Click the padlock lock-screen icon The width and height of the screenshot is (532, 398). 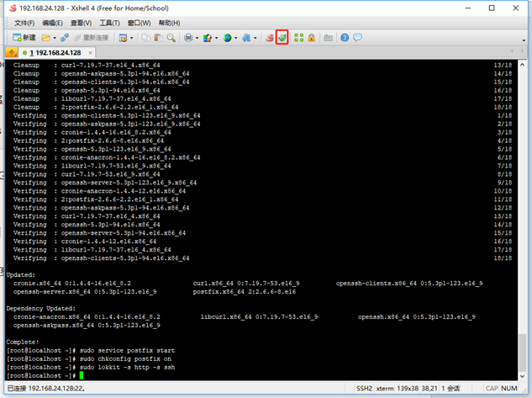click(312, 38)
